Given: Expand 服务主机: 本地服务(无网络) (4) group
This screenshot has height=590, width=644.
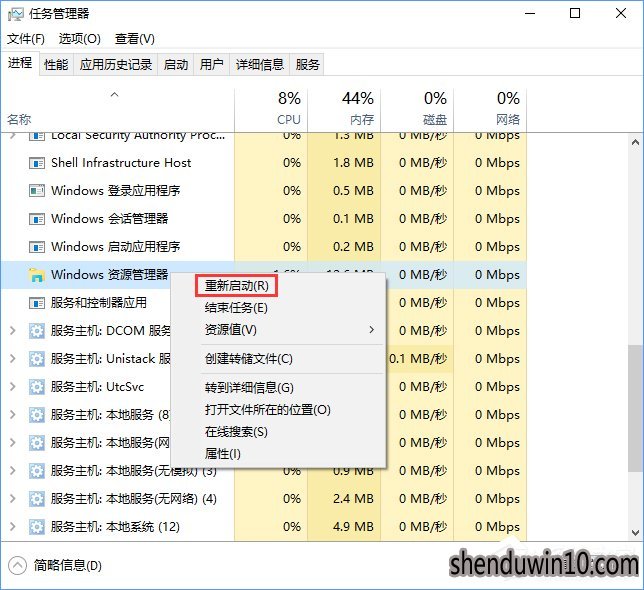Looking at the screenshot, I should click(x=13, y=498).
